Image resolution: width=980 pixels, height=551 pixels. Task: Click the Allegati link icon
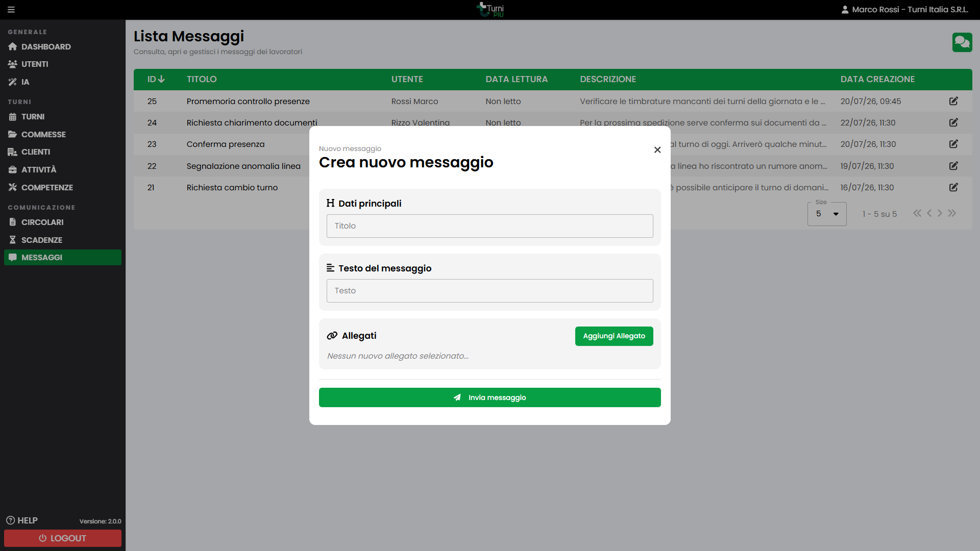coord(332,336)
